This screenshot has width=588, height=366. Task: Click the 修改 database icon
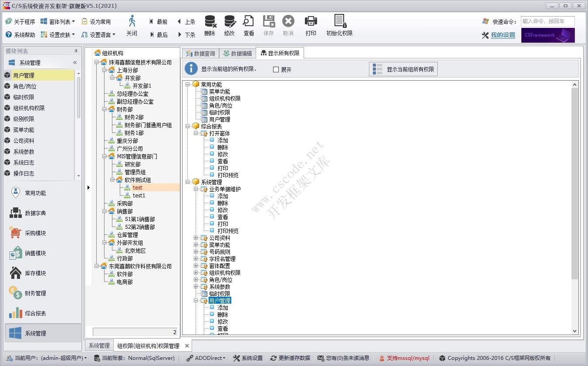pyautogui.click(x=230, y=25)
